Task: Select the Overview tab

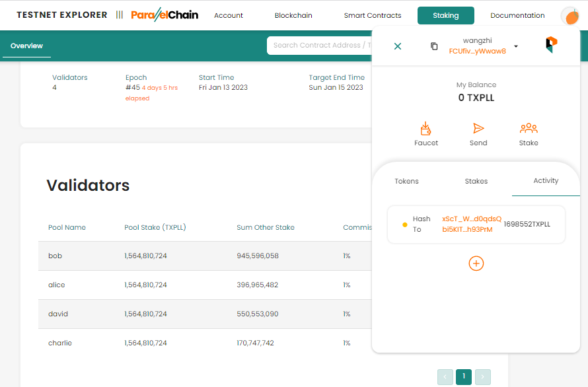Action: coord(26,46)
